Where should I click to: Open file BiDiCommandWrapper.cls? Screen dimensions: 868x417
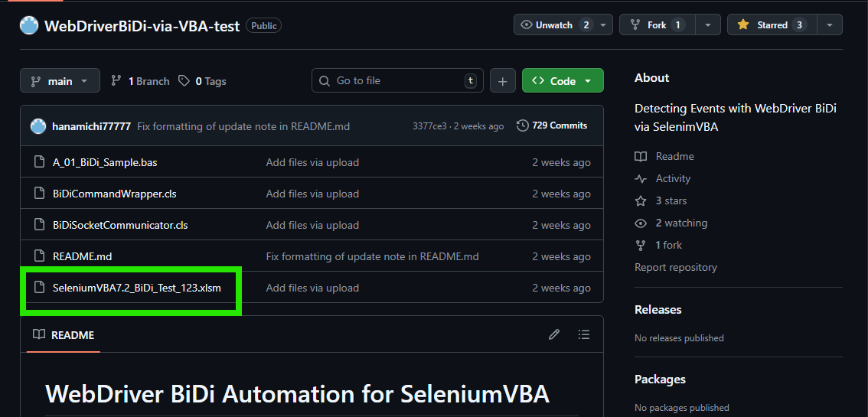[x=115, y=194]
